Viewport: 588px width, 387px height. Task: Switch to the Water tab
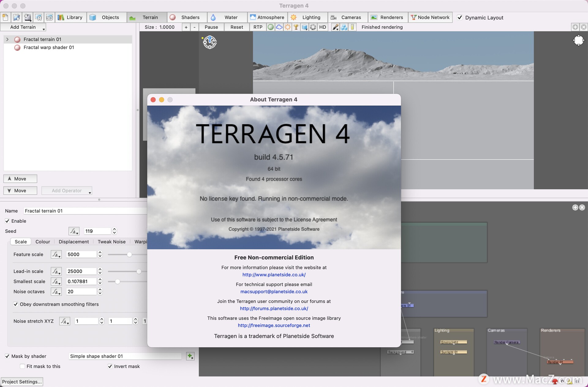click(227, 17)
